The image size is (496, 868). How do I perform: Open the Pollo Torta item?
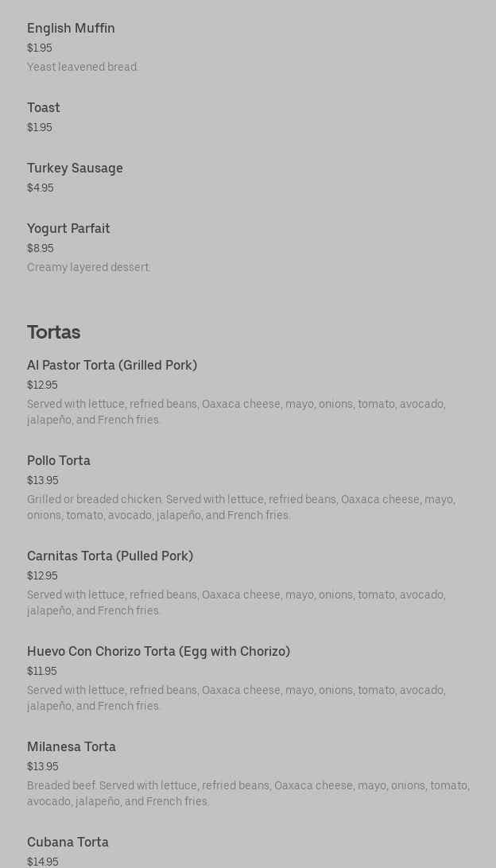point(59,460)
